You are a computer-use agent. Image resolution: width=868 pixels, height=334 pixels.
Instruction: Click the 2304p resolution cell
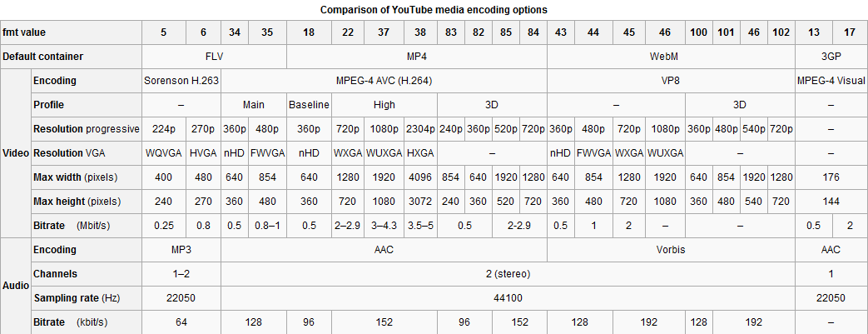pos(420,129)
